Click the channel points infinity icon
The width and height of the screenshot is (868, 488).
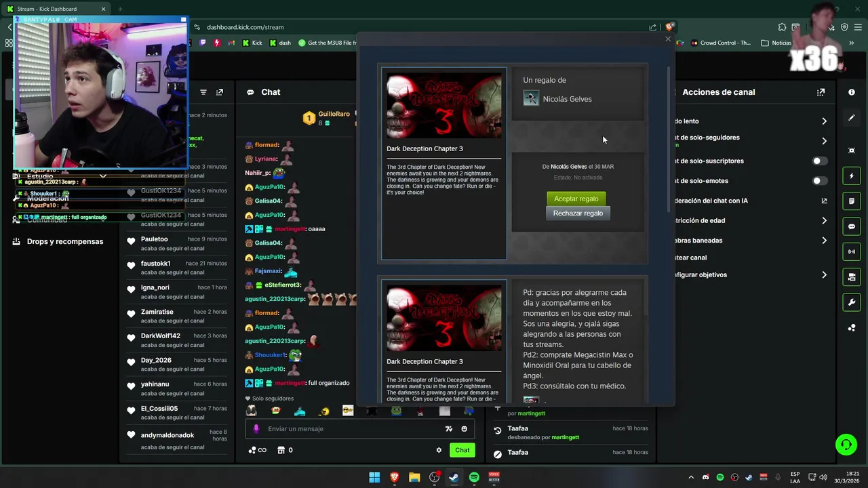click(257, 450)
